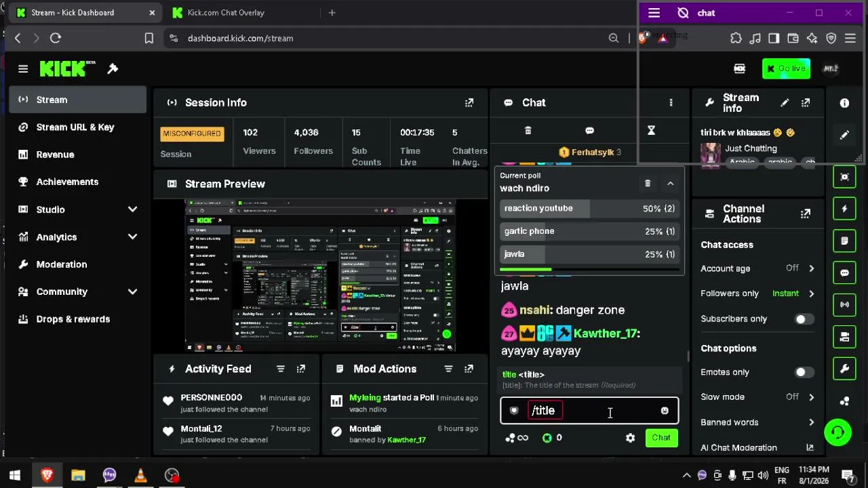This screenshot has width=868, height=488.
Task: Open the Brave browser main menu
Action: 850,39
